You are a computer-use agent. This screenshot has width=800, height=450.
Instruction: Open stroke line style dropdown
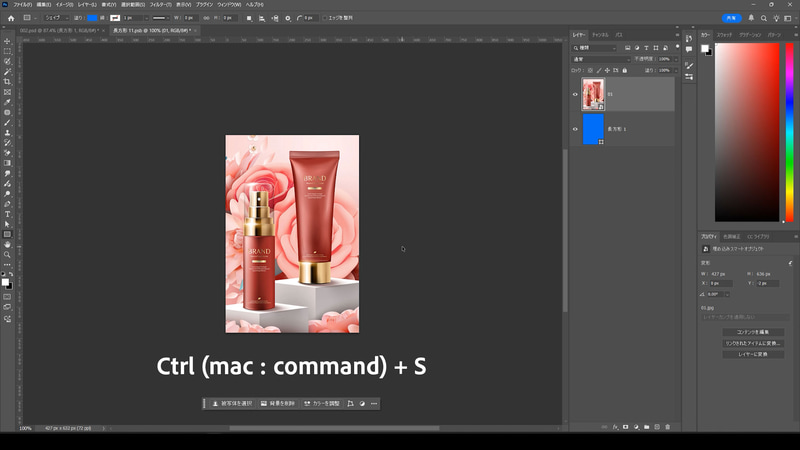pyautogui.click(x=161, y=18)
